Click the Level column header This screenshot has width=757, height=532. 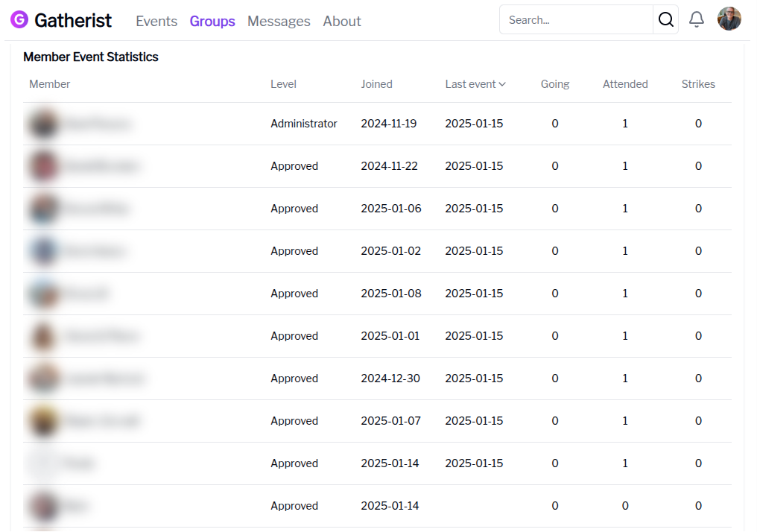[283, 83]
